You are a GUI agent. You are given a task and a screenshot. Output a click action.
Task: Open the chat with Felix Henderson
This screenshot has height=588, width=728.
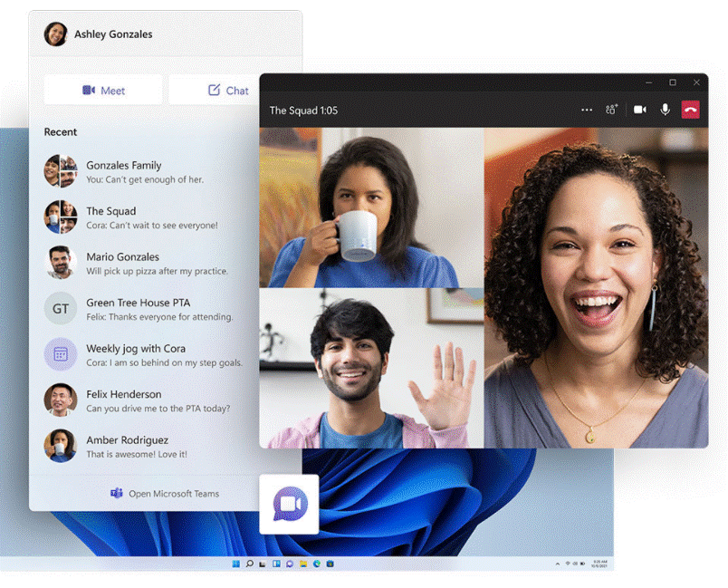coord(144,400)
